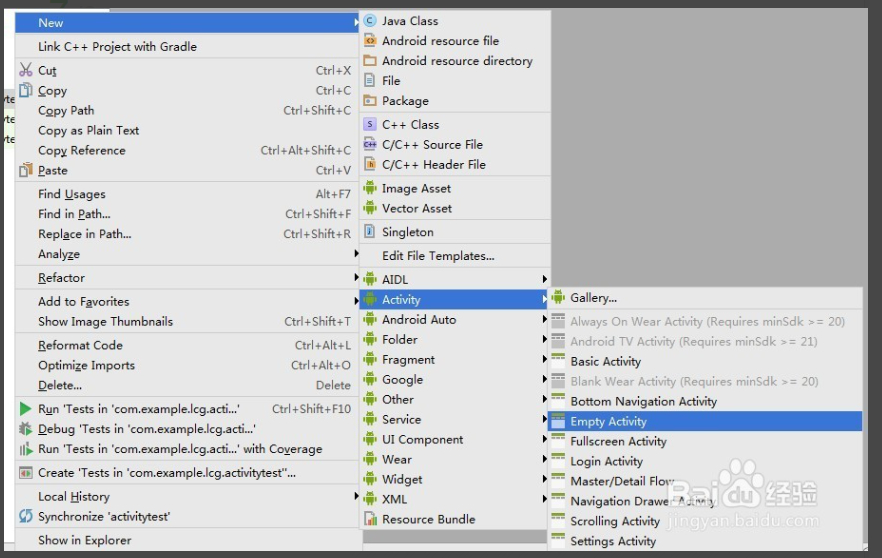882x558 pixels.
Task: Choose Basic Activity template
Action: (x=605, y=362)
